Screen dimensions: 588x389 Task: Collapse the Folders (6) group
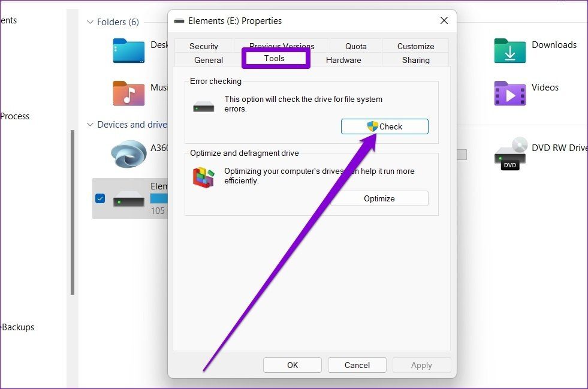[90, 22]
